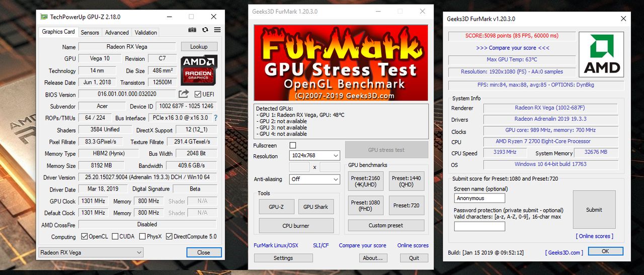
Task: Open the [ Online scores ] link in results window
Action: pyautogui.click(x=595, y=236)
